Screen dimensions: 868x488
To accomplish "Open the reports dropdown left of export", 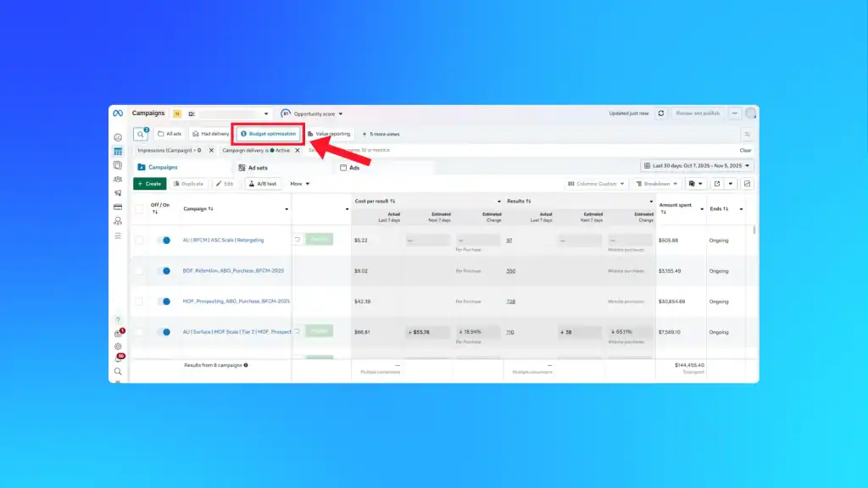I will point(696,184).
